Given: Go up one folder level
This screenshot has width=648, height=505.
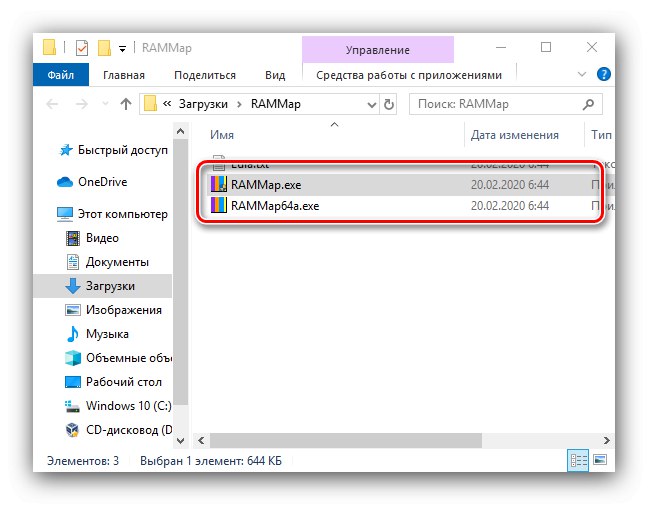Looking at the screenshot, I should [126, 104].
